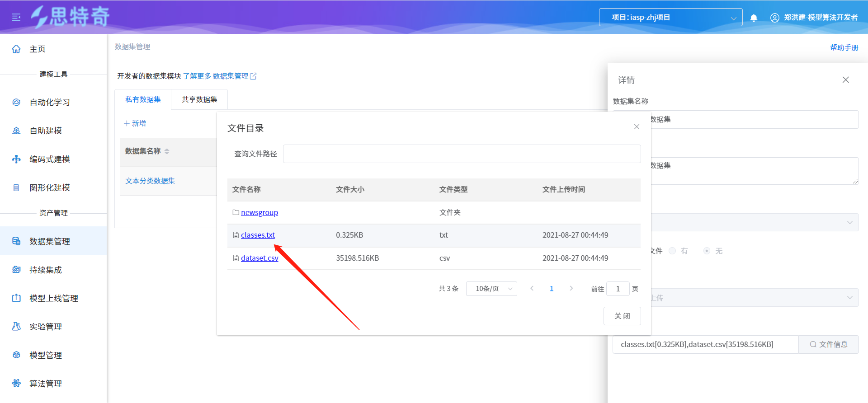This screenshot has width=868, height=403.
Task: Click the 编码式建模 sidebar icon
Action: 16,159
